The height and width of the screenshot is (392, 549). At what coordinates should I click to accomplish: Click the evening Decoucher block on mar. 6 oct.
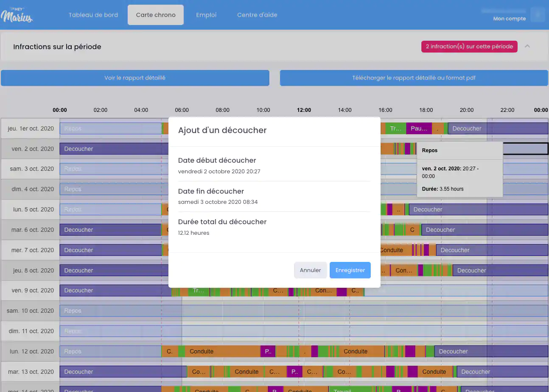[485, 230]
